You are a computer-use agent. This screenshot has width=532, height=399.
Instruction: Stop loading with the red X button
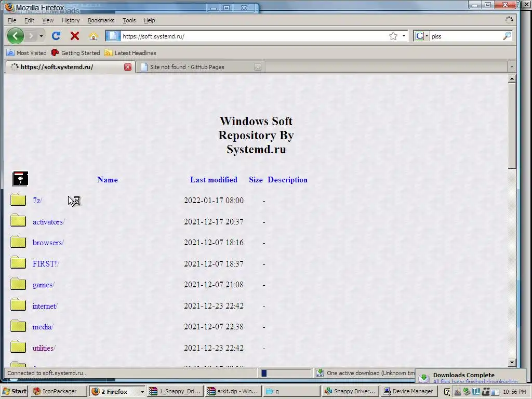(x=75, y=36)
